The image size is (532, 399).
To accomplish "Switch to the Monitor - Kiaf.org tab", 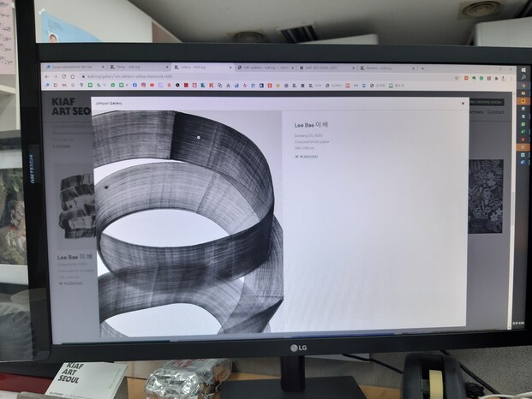I will [386, 68].
